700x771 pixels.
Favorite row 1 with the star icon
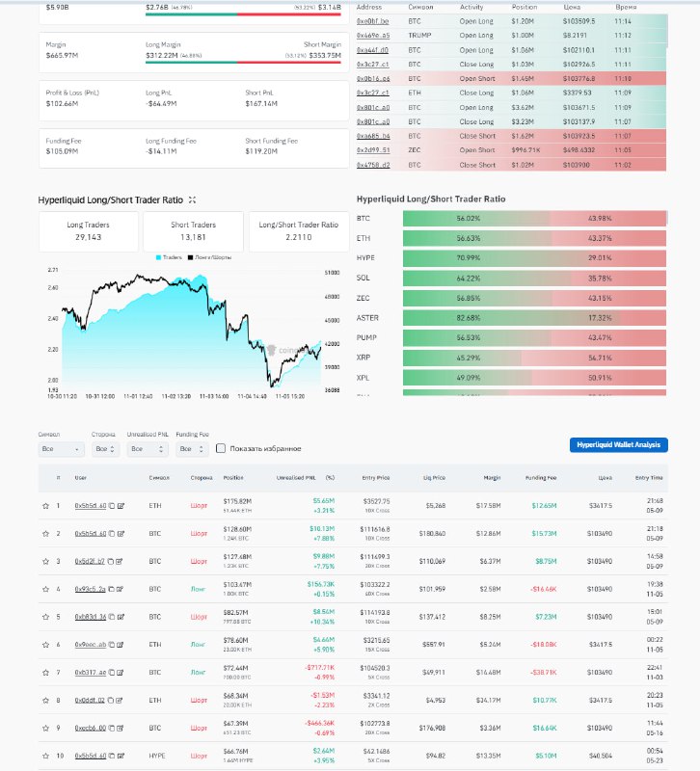44,505
